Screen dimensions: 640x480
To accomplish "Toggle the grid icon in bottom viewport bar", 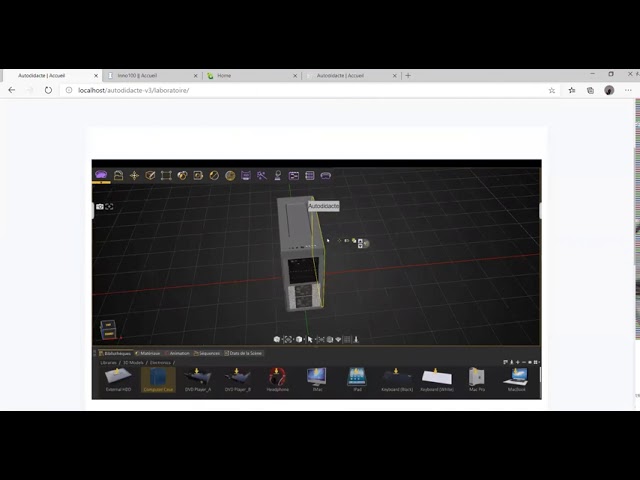I will click(347, 339).
